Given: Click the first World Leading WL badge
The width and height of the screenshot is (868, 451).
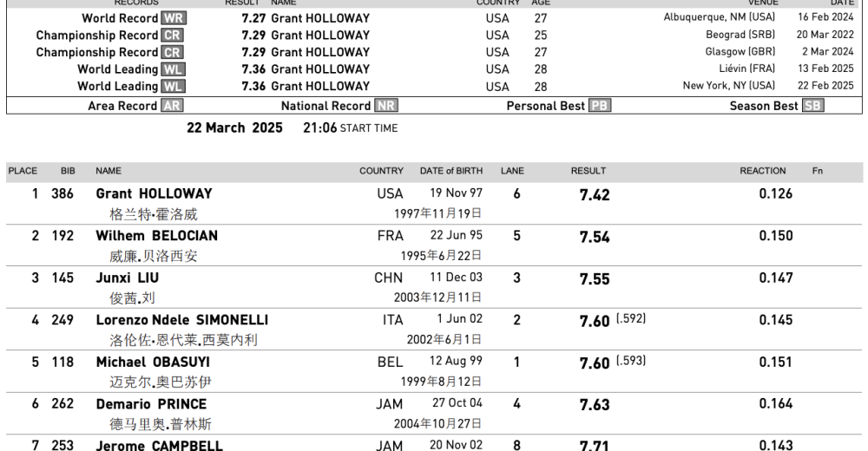Looking at the screenshot, I should tap(174, 69).
